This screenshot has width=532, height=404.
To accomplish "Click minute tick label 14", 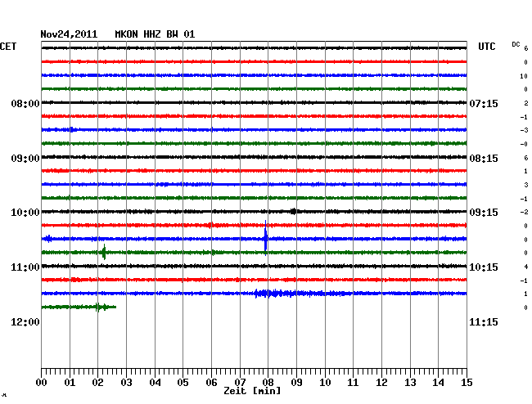I will 438,383.
